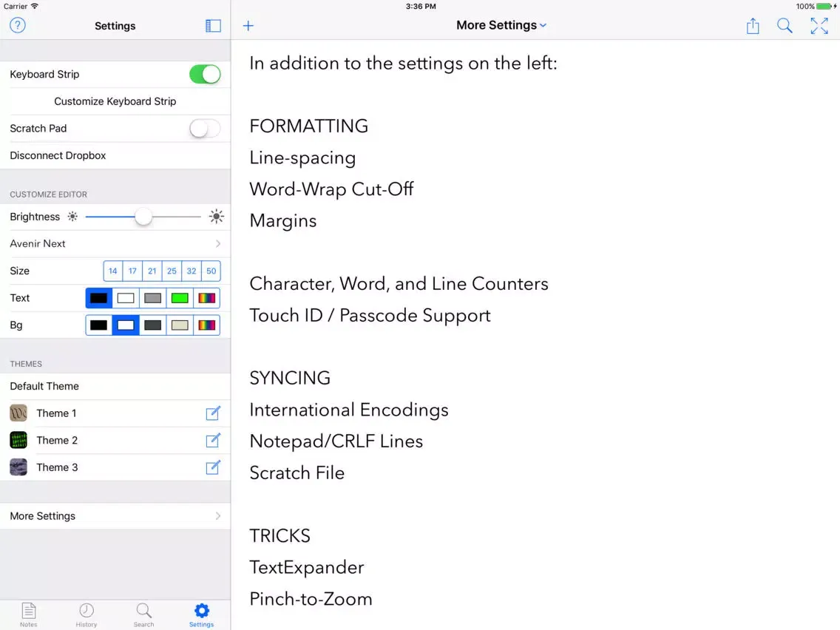Tap Touch ID / Passcode Support line
The image size is (840, 630).
370,316
